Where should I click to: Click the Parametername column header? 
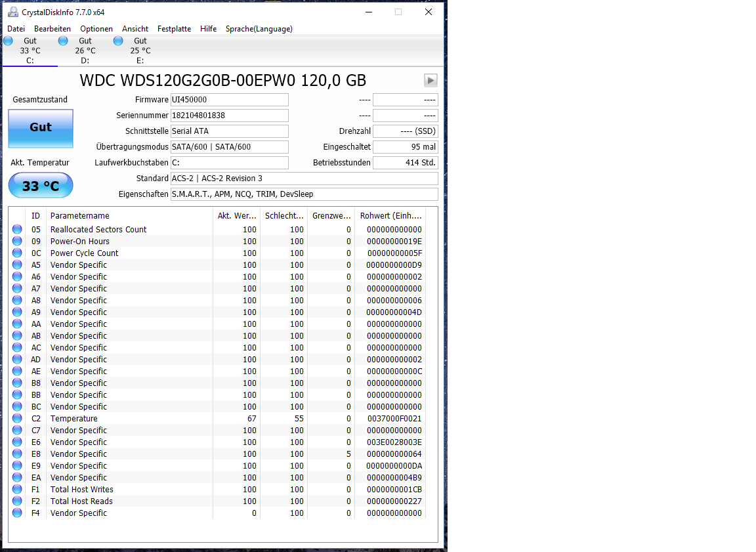(x=129, y=215)
